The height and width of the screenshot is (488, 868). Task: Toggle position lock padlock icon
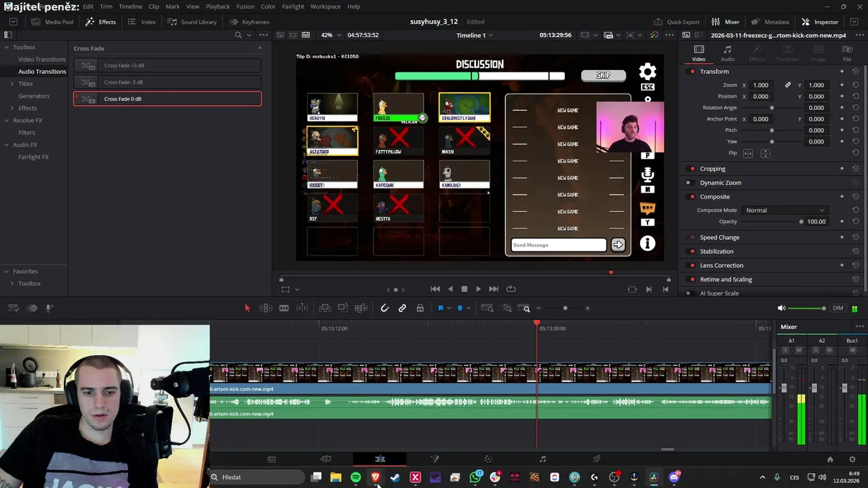(420, 308)
